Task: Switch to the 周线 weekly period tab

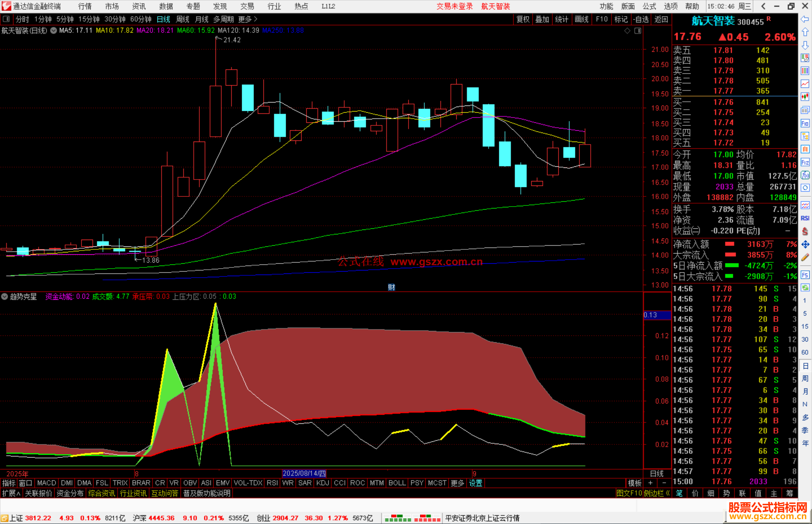Action: click(x=183, y=19)
